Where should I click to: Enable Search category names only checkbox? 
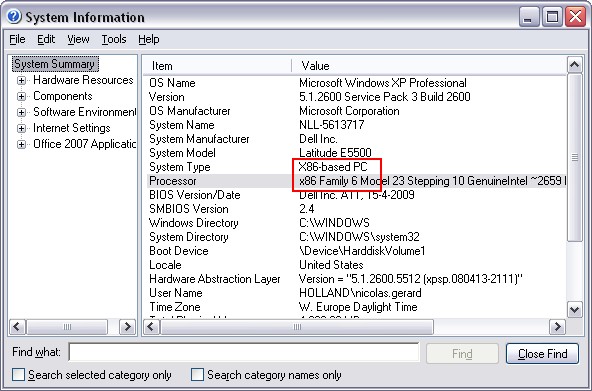click(x=197, y=375)
